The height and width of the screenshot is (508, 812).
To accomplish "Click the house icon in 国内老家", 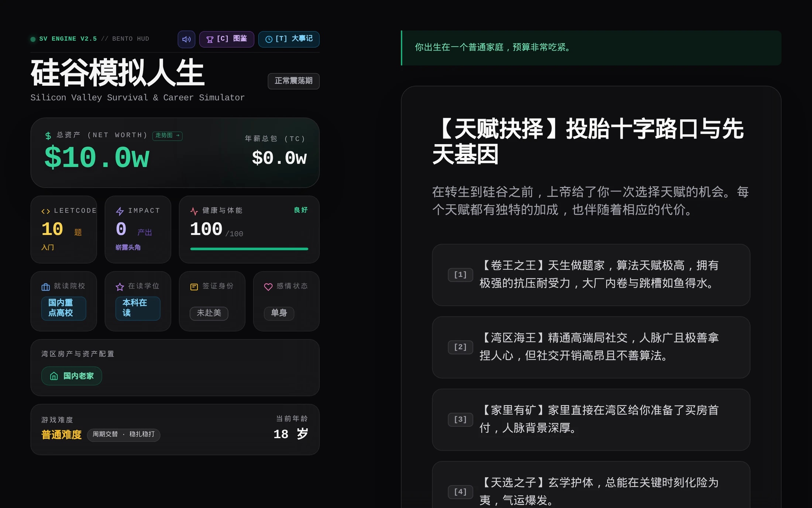I will tap(54, 376).
